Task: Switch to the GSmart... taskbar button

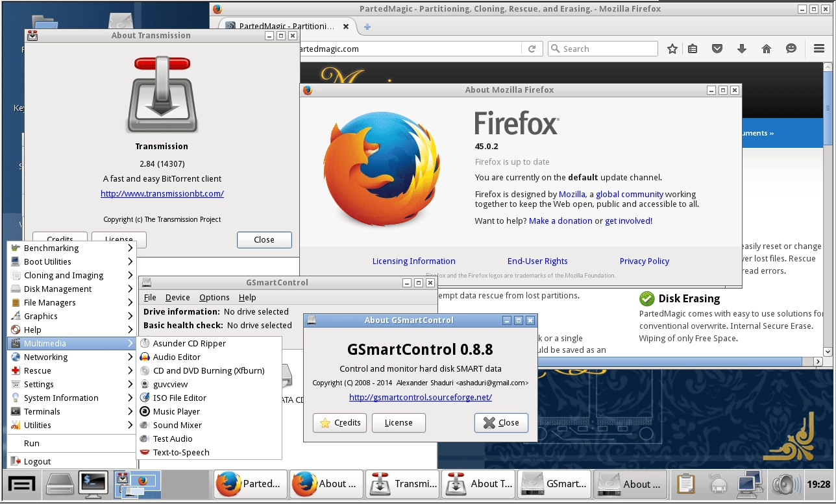Action: pyautogui.click(x=554, y=484)
